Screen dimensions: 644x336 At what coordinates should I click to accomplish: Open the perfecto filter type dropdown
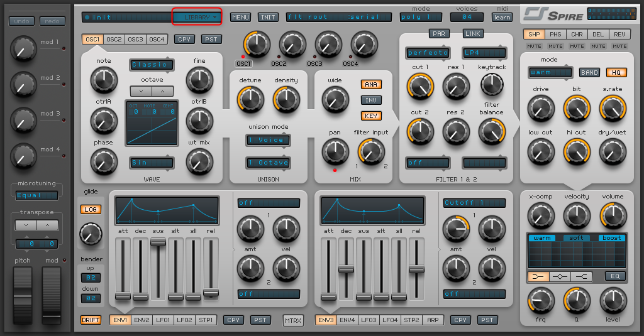point(427,53)
